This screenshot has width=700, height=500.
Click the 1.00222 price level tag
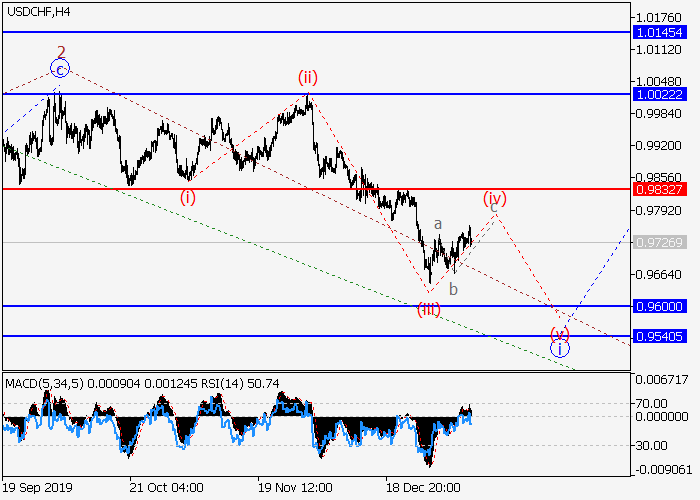click(x=659, y=93)
